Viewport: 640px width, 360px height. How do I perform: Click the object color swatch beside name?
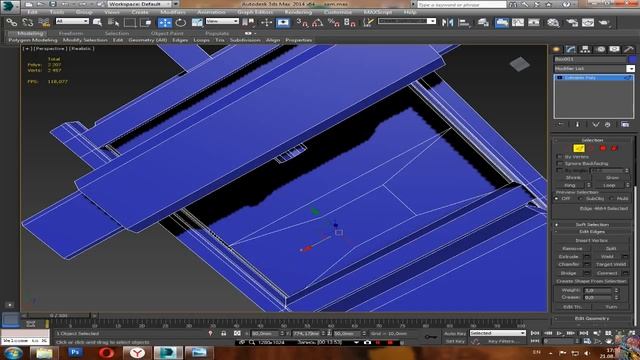[x=632, y=59]
